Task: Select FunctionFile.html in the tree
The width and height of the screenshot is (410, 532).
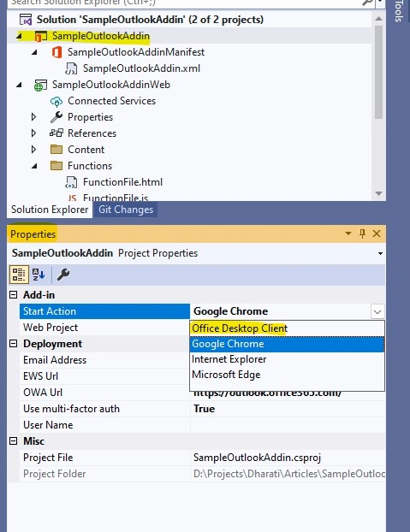Action: coord(122,182)
